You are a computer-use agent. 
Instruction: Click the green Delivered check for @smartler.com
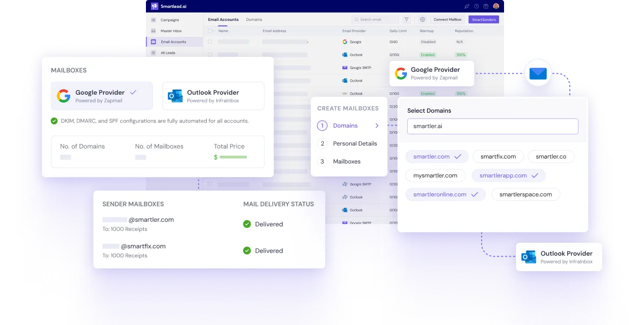pyautogui.click(x=247, y=224)
